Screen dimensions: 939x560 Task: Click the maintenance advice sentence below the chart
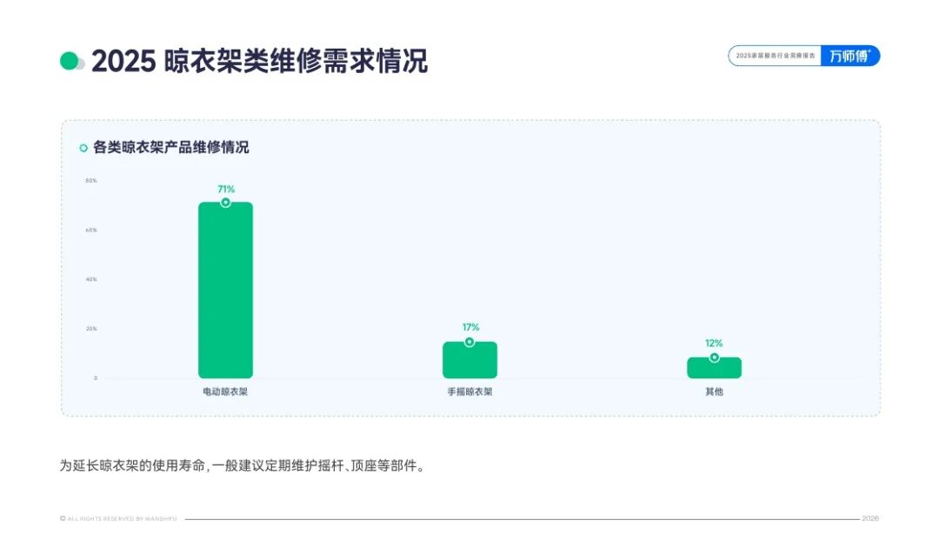pyautogui.click(x=242, y=466)
